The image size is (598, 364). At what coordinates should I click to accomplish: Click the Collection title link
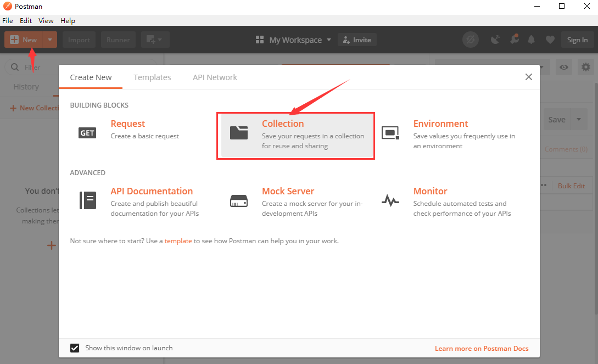point(283,124)
